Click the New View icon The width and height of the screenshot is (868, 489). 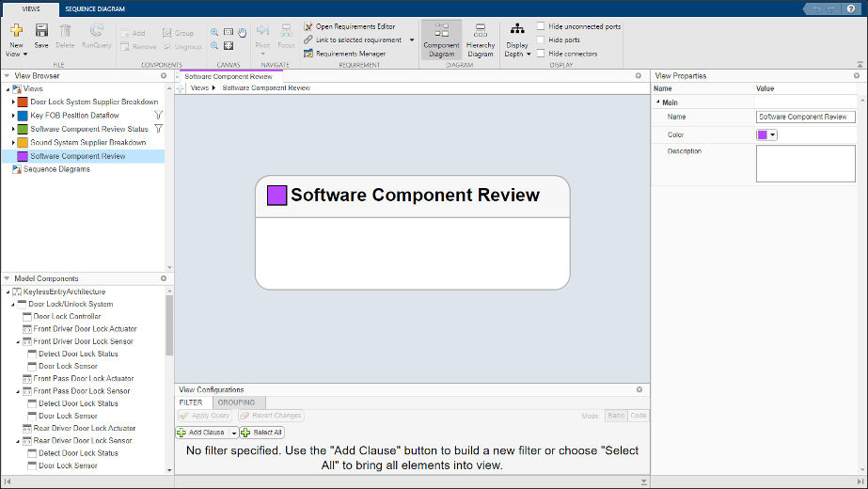click(x=17, y=30)
